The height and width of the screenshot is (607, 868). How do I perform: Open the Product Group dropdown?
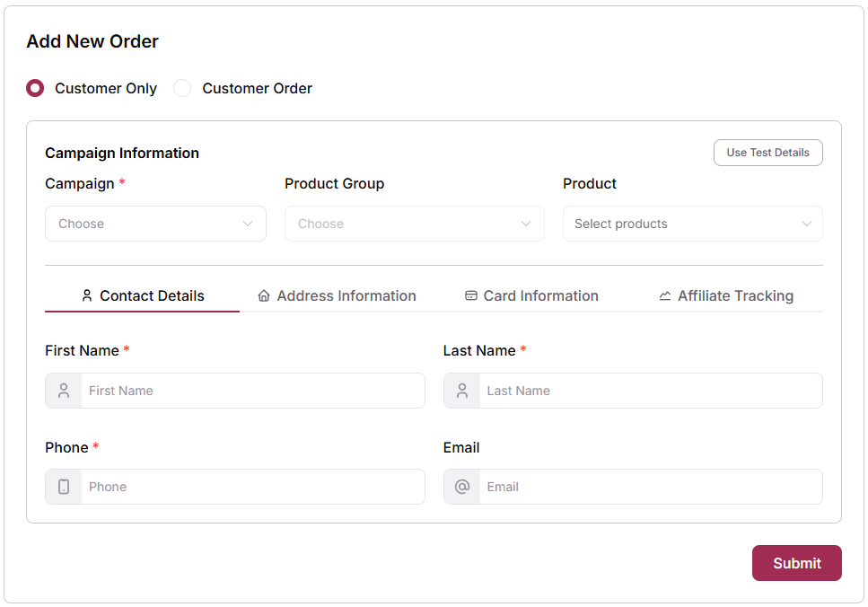(414, 224)
